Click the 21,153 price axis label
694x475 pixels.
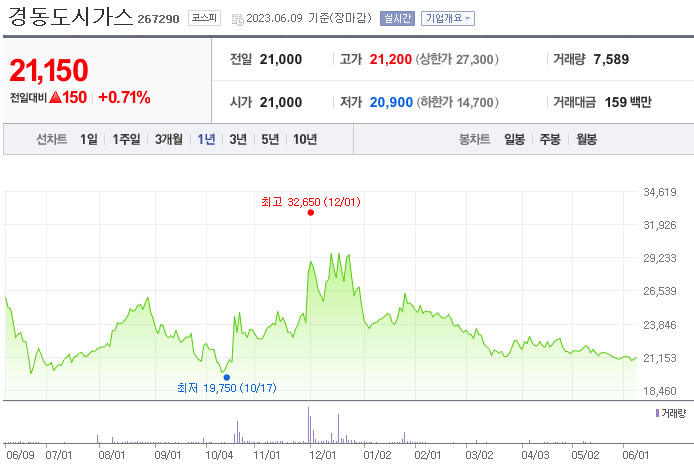click(659, 358)
